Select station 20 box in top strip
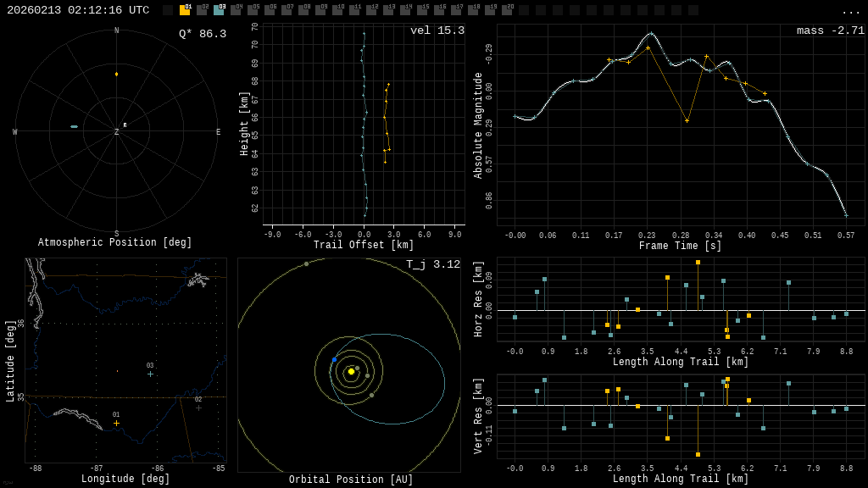 [507, 10]
